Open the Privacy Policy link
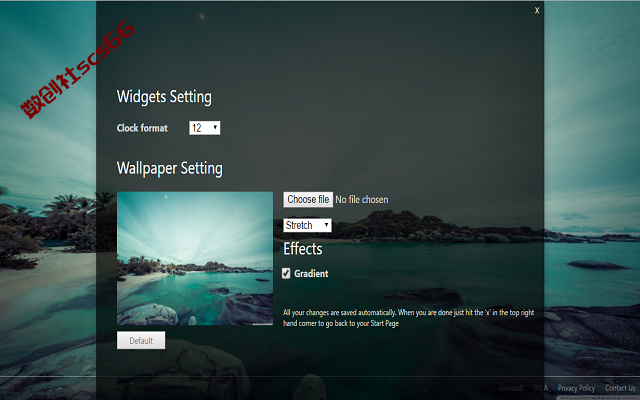640x400 pixels. click(x=576, y=388)
